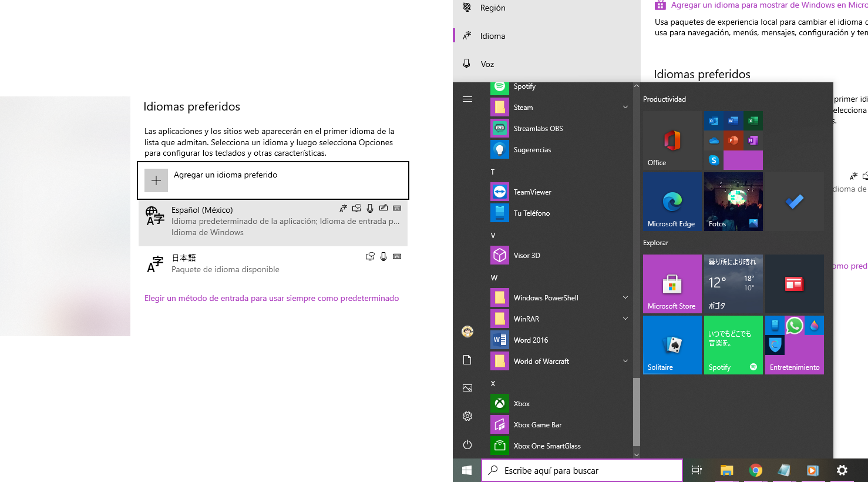Image resolution: width=868 pixels, height=482 pixels.
Task: Click the Power button in Start menu
Action: point(467,444)
